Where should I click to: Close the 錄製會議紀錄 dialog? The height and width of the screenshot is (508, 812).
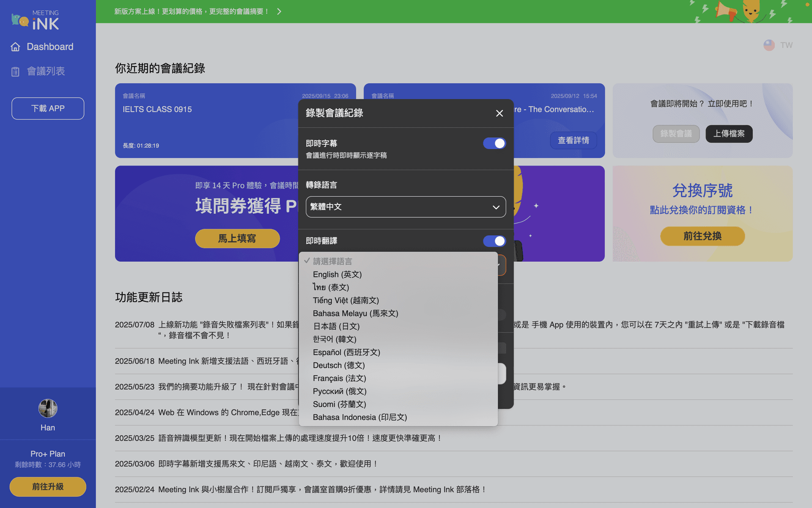(499, 113)
